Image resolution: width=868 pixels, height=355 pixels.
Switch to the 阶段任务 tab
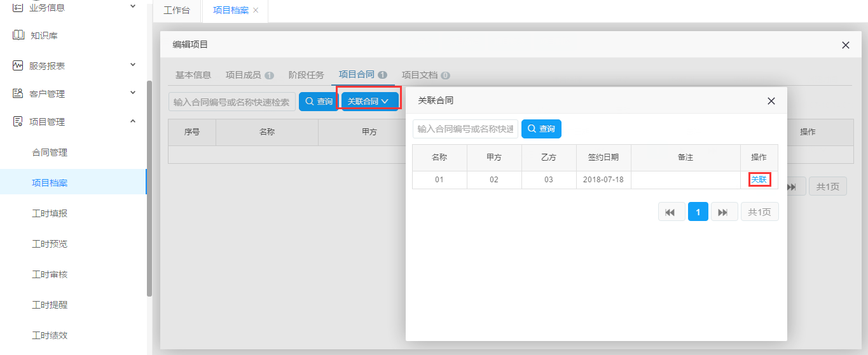306,75
